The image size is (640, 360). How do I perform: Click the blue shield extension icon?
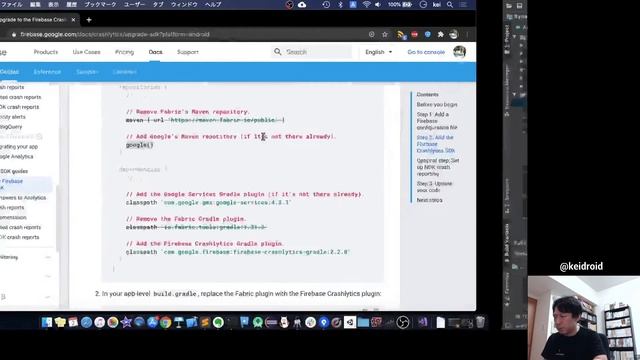coord(428,35)
